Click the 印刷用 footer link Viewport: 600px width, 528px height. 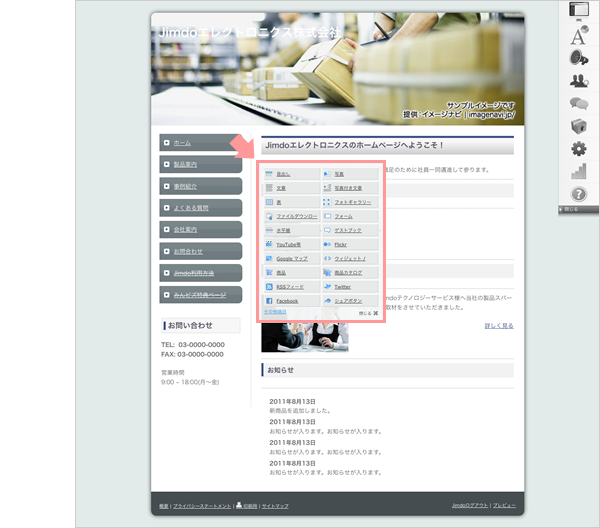coord(247,506)
